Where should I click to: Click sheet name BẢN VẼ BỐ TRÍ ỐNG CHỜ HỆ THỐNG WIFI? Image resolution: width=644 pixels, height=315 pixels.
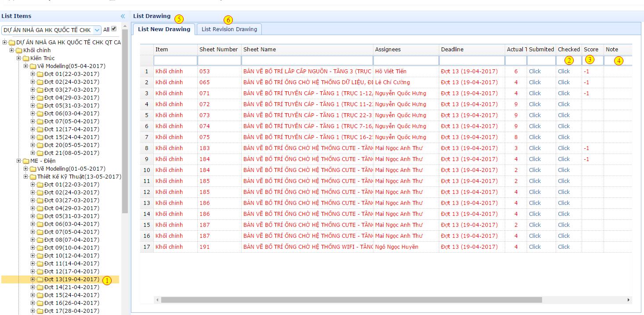308,247
